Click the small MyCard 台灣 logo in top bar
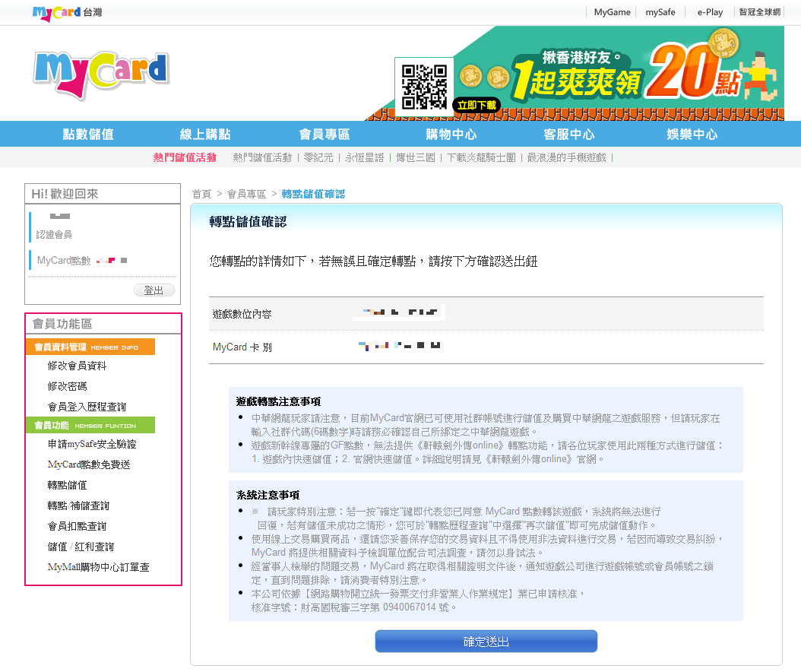801x672 pixels. pos(67,12)
